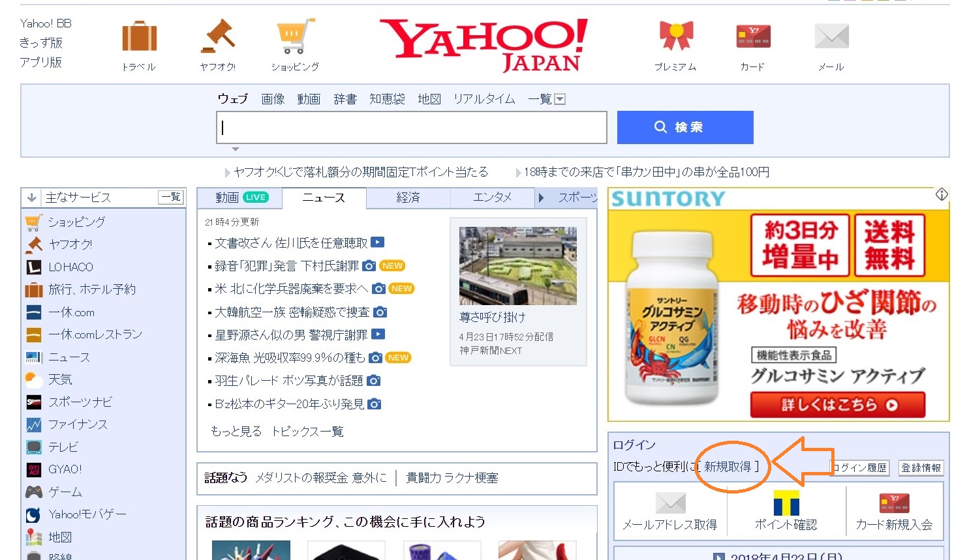Open the Yahoo Auctions (ヤフオク!) gavel icon
Screen dimensions: 967x560
tap(218, 36)
